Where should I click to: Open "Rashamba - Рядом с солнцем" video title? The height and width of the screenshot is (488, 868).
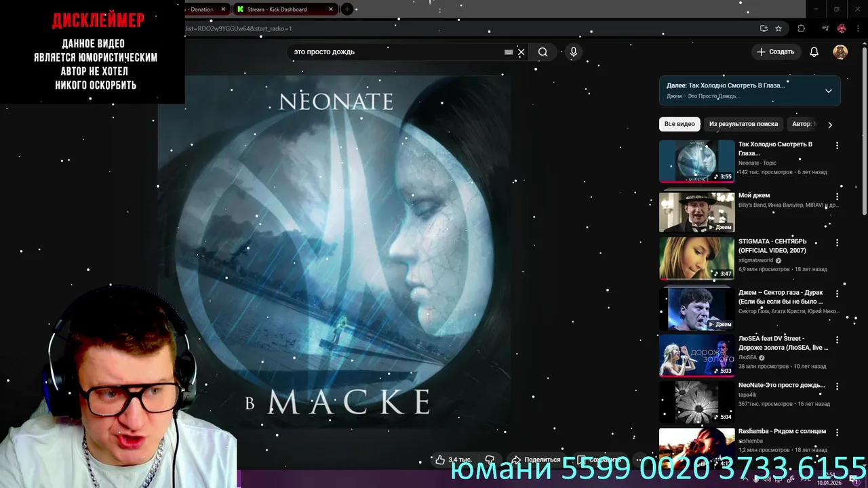coord(782,431)
